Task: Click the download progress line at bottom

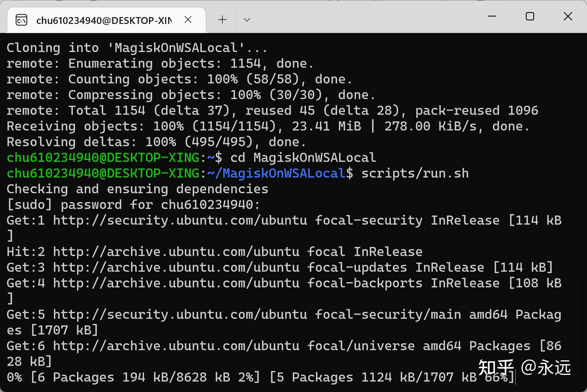Action: click(x=260, y=377)
